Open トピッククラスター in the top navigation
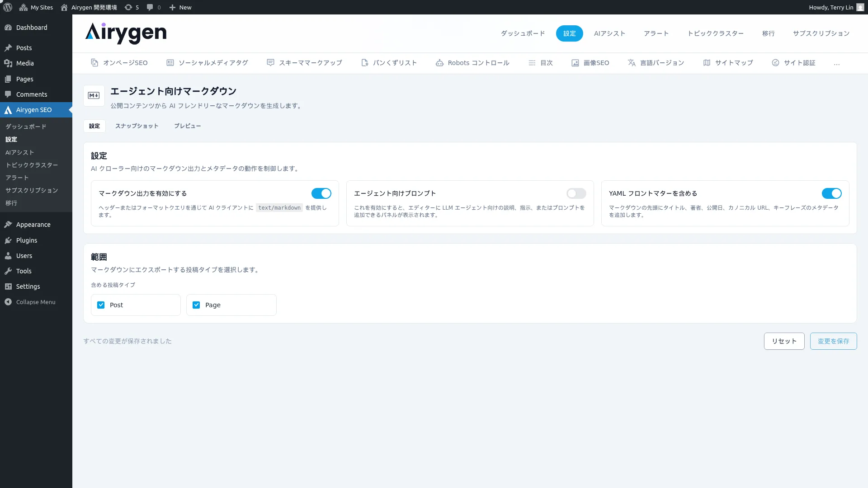868x488 pixels. click(716, 33)
